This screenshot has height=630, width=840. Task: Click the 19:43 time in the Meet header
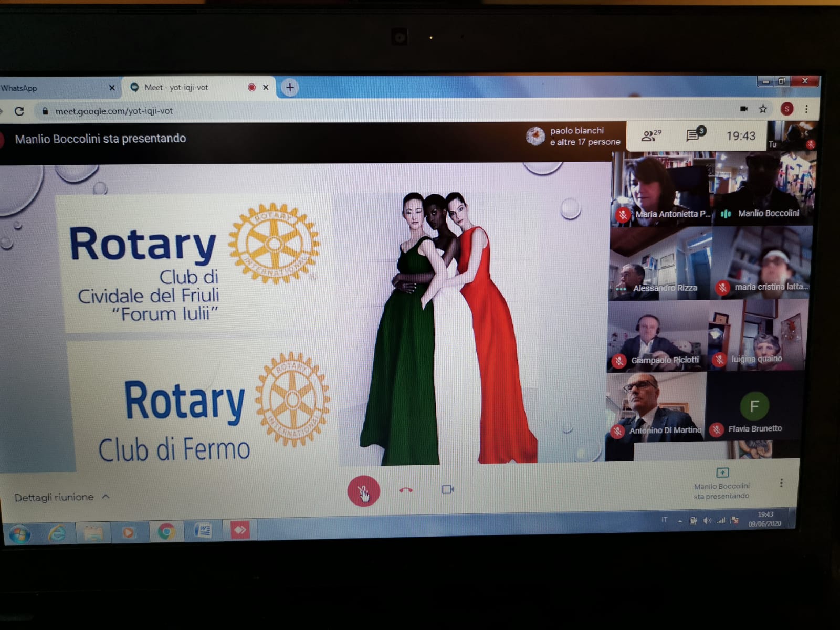(741, 136)
